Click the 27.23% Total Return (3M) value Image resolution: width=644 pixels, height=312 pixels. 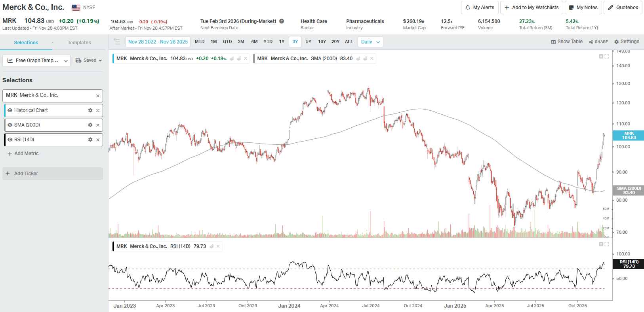(527, 21)
